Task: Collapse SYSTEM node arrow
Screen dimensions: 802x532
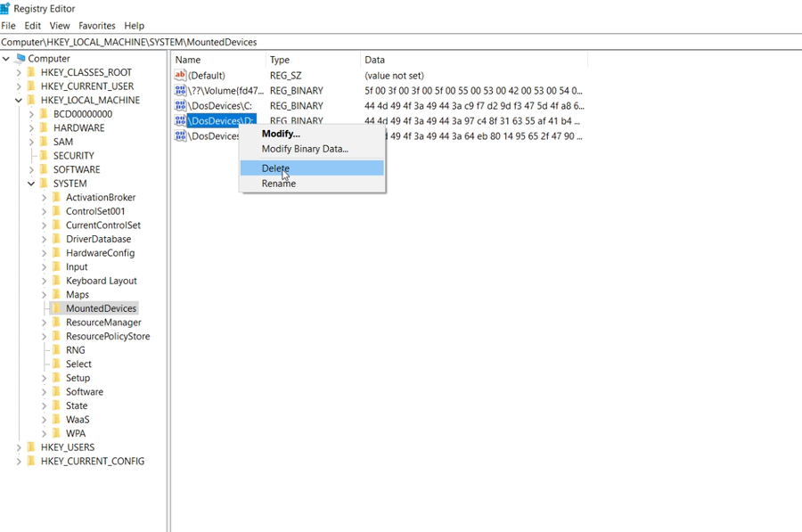Action: tap(31, 184)
